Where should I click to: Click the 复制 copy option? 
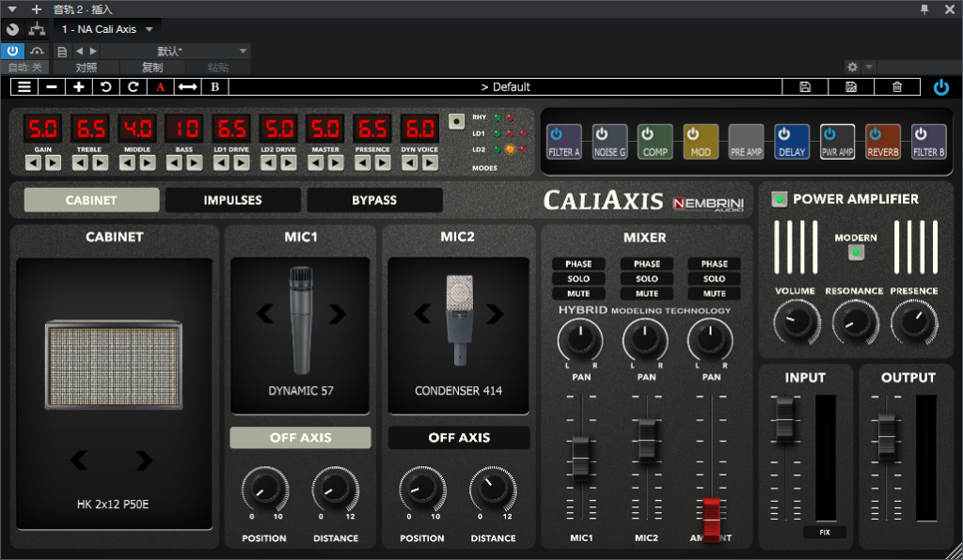[152, 68]
